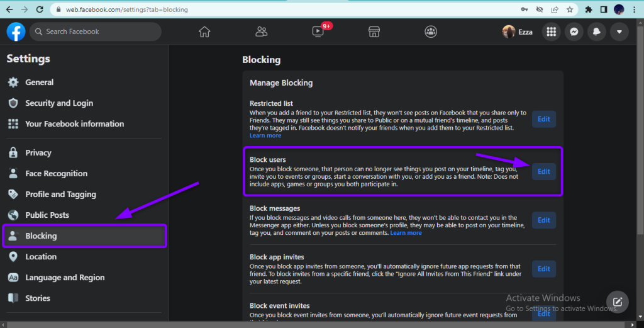Open the Chrome profile avatar
Screen dimensions: 644x328
click(619, 9)
